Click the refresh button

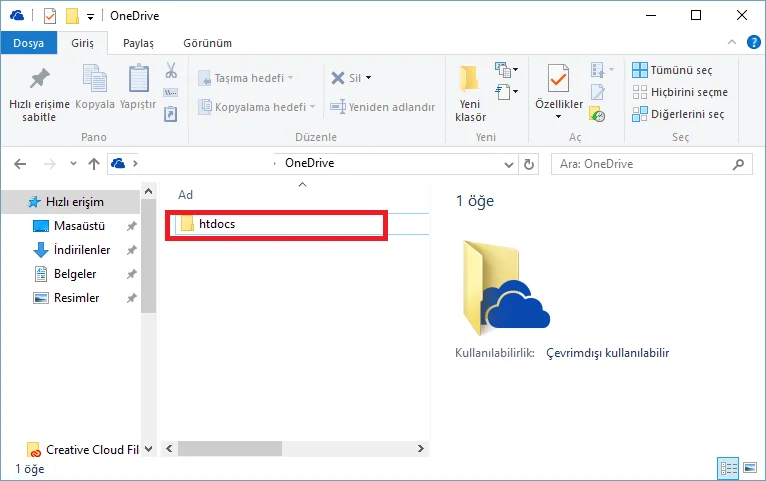[x=529, y=164]
